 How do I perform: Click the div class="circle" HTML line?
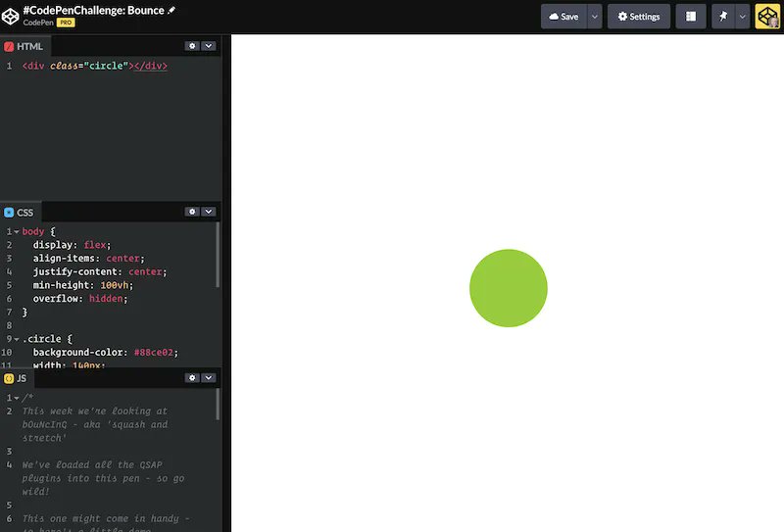[95, 66]
